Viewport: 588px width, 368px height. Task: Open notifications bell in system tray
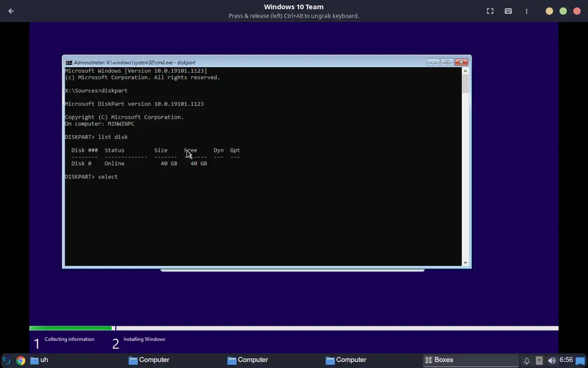[x=526, y=361]
